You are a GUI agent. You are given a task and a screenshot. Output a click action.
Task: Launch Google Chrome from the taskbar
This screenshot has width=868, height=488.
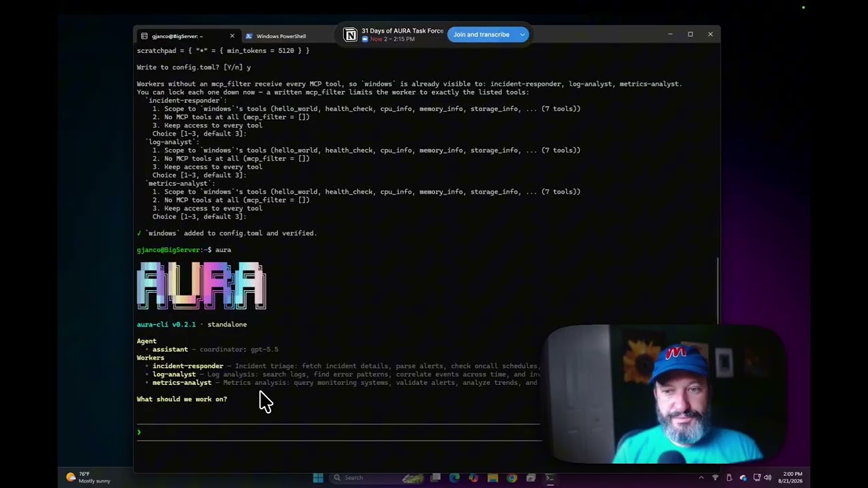(512, 478)
